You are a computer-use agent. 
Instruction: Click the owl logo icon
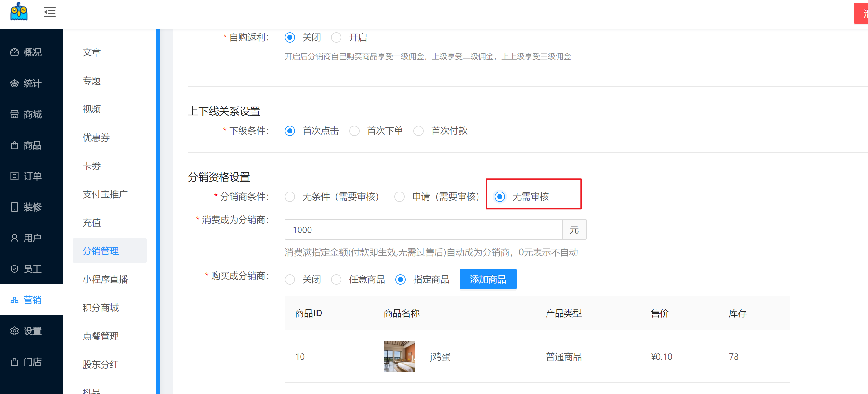(x=19, y=12)
